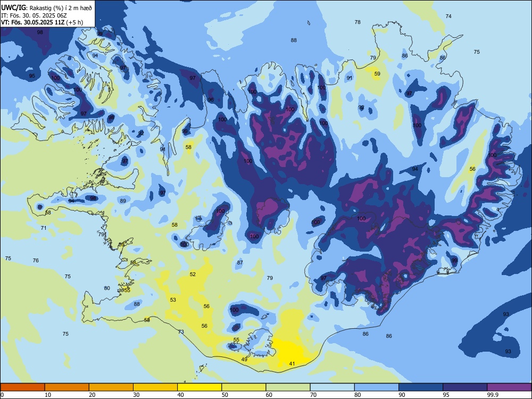Click the dark indigo 95–99.9 legend swatch

point(465,387)
